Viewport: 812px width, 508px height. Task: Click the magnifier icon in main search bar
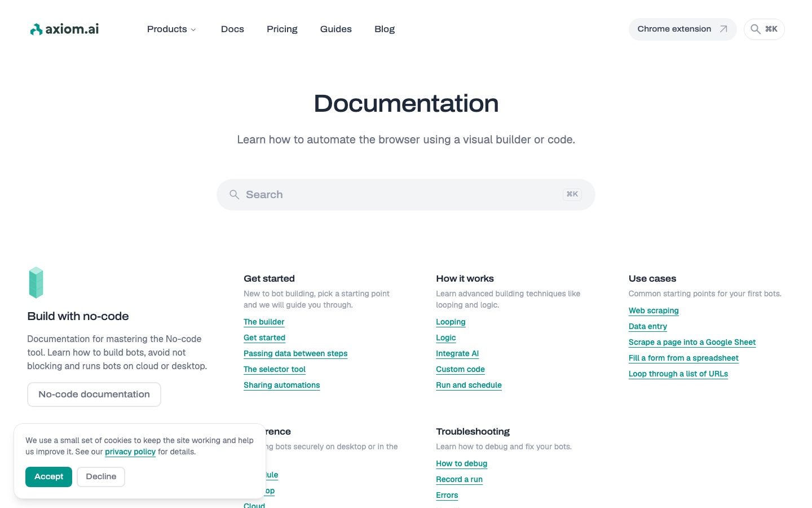click(235, 195)
